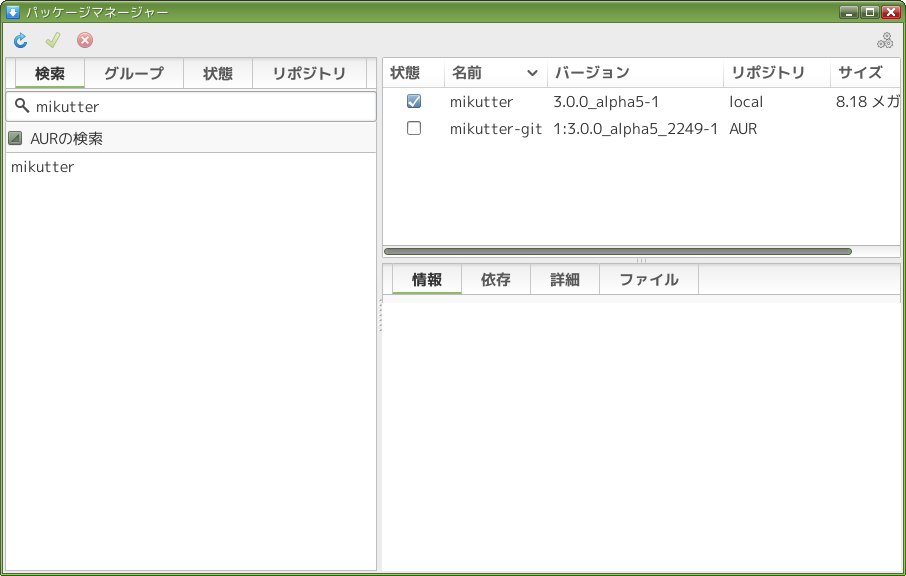This screenshot has width=906, height=576.
Task: Click version 1:3.0.0_alpha5_2249-1 cell
Action: click(635, 129)
